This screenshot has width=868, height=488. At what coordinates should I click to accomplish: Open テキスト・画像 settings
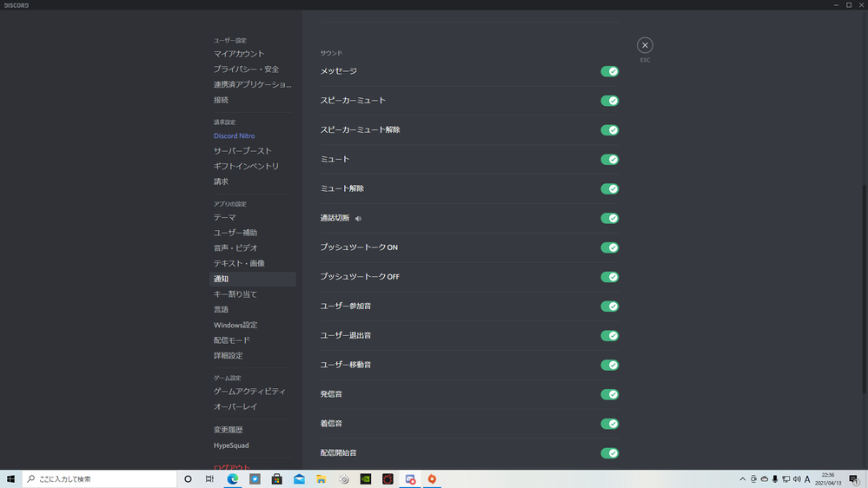[253, 263]
